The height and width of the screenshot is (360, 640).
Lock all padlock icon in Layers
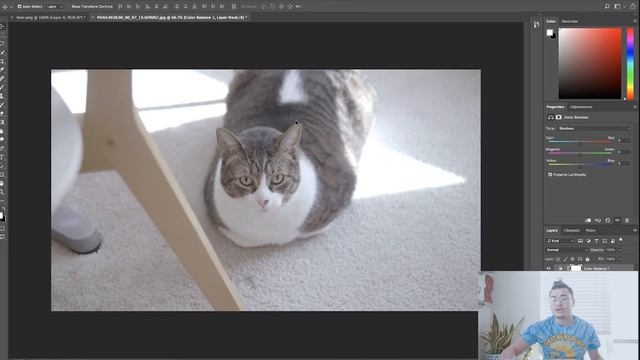(587, 259)
